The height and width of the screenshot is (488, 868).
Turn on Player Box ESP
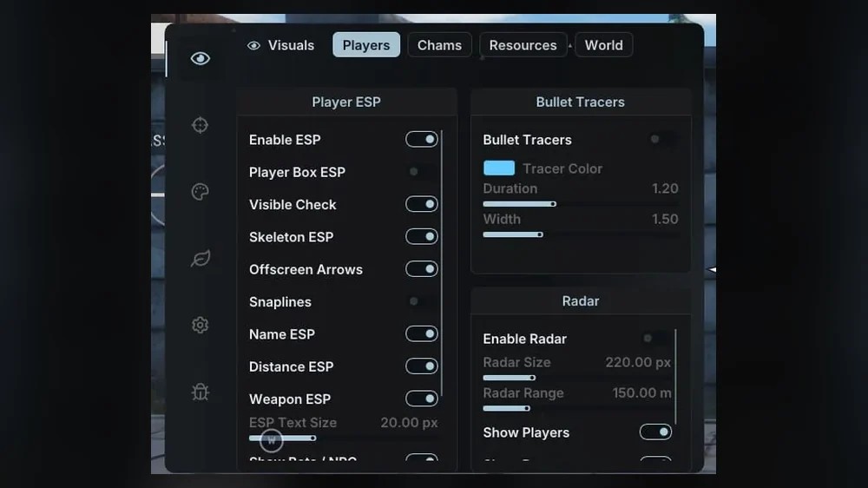tap(422, 172)
